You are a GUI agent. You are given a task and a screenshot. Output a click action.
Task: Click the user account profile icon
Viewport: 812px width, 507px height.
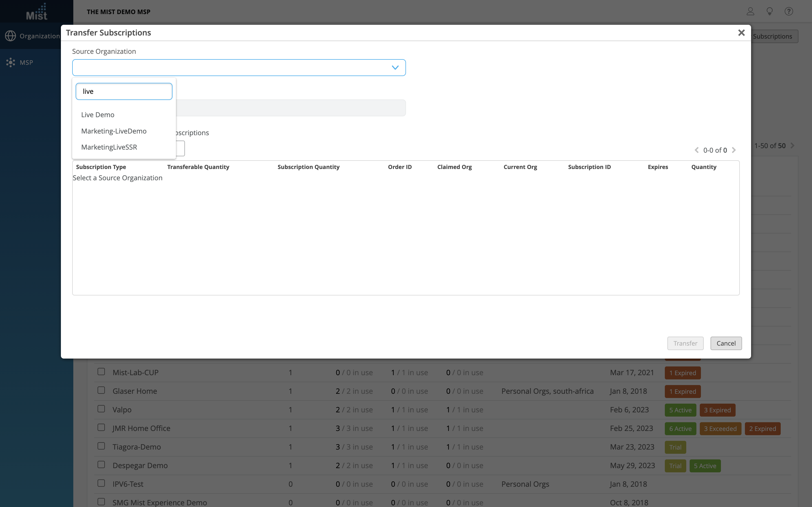[x=750, y=11]
